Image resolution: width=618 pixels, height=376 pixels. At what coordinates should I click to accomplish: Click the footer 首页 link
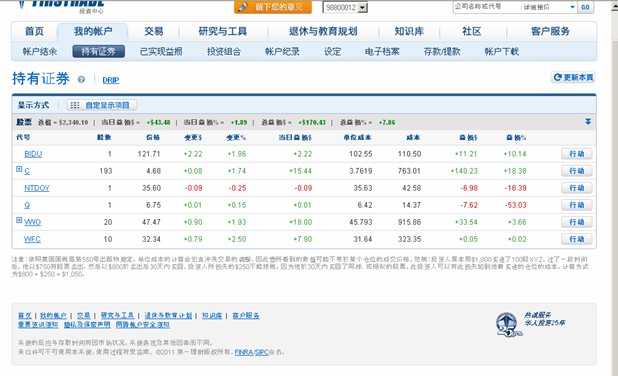click(24, 316)
